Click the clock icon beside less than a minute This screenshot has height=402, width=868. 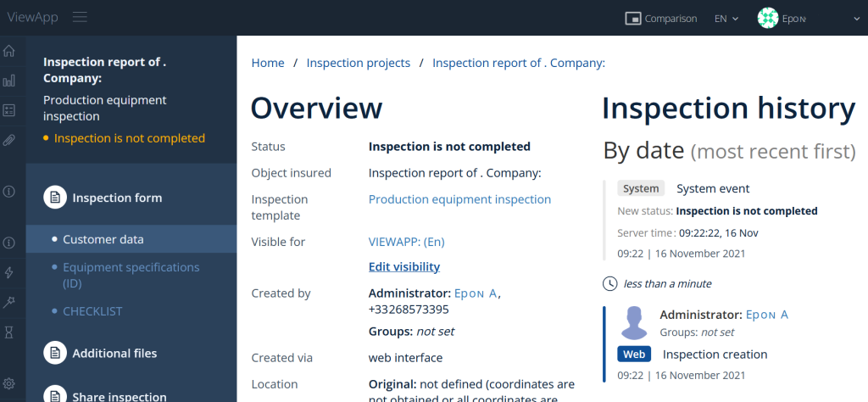(609, 283)
